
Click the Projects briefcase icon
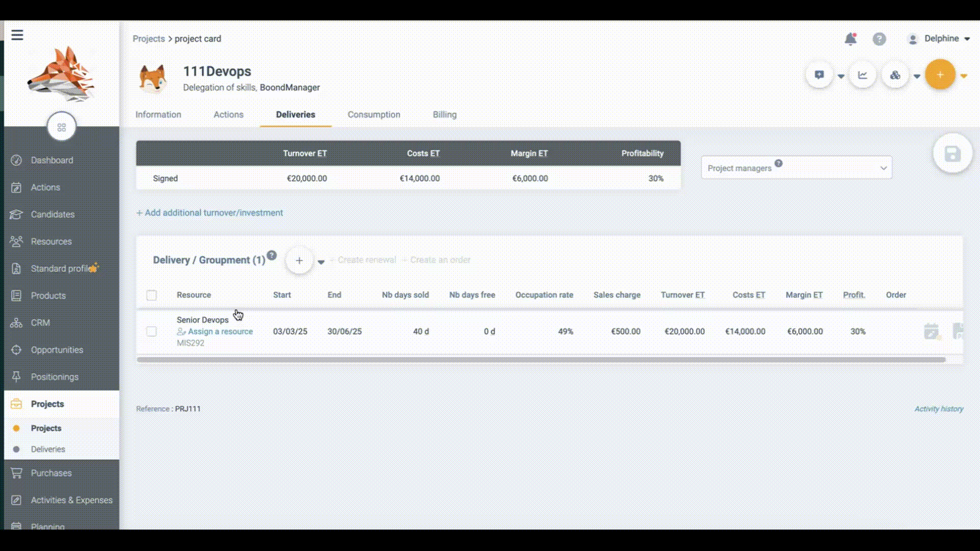tap(16, 404)
